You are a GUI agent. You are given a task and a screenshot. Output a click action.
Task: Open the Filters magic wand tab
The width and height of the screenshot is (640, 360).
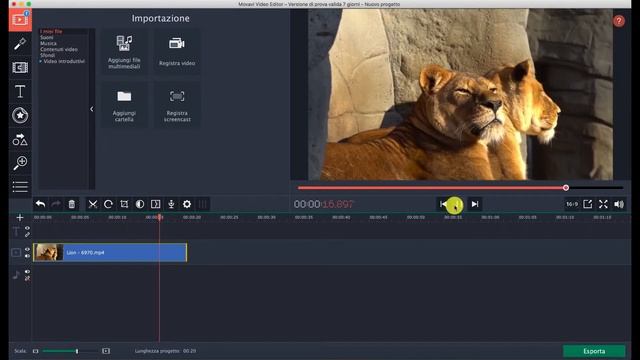coord(20,44)
